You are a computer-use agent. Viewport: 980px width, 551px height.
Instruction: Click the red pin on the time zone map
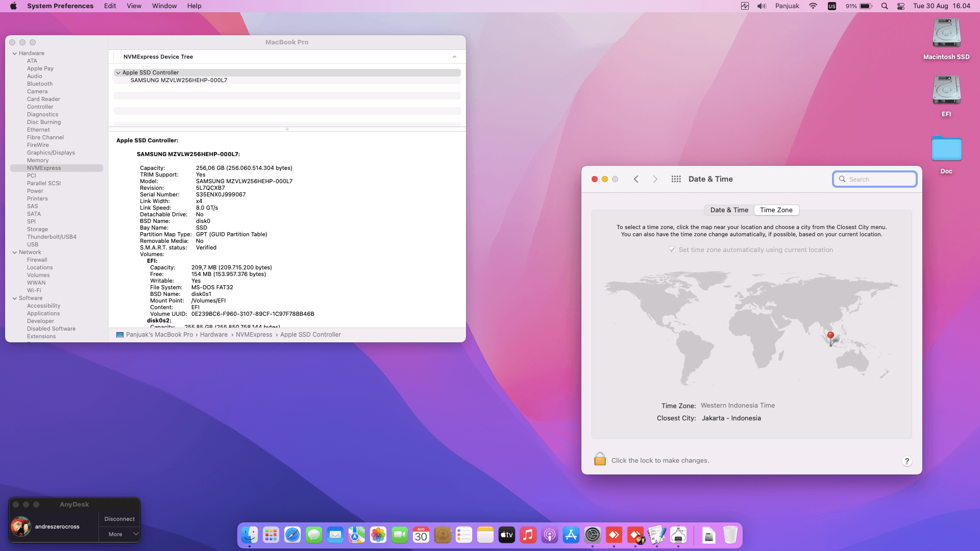[x=830, y=336]
